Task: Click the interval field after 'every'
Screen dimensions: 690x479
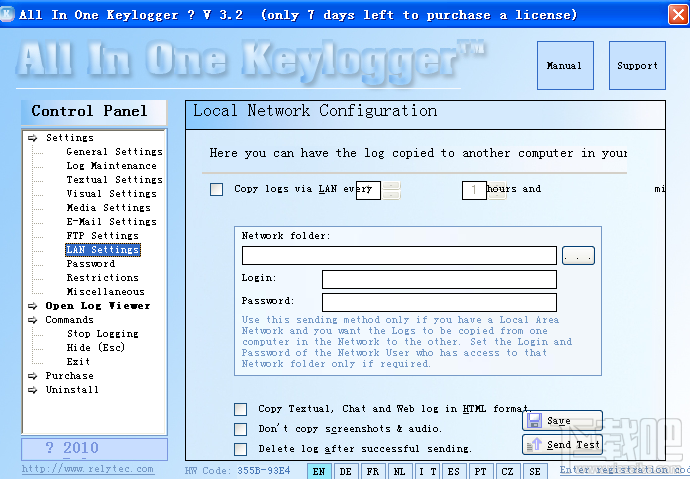Action: [368, 190]
